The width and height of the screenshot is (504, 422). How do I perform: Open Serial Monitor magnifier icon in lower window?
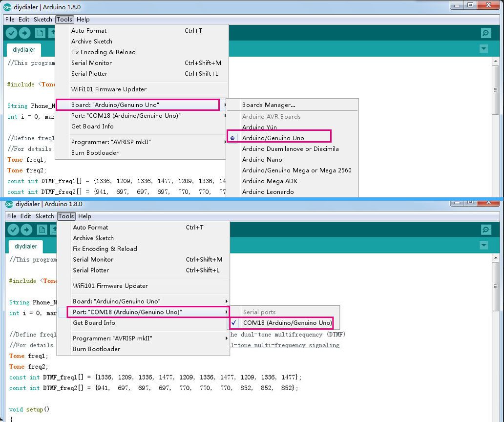[486, 230]
